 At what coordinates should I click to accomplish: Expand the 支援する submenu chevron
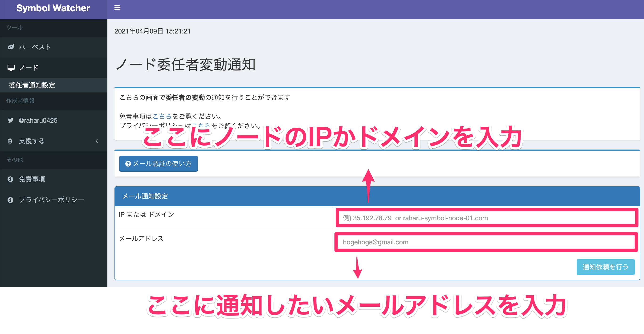pyautogui.click(x=97, y=141)
